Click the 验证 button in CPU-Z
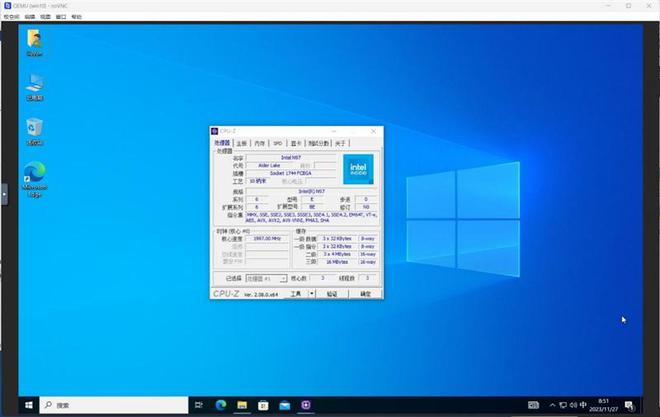 tap(332, 294)
